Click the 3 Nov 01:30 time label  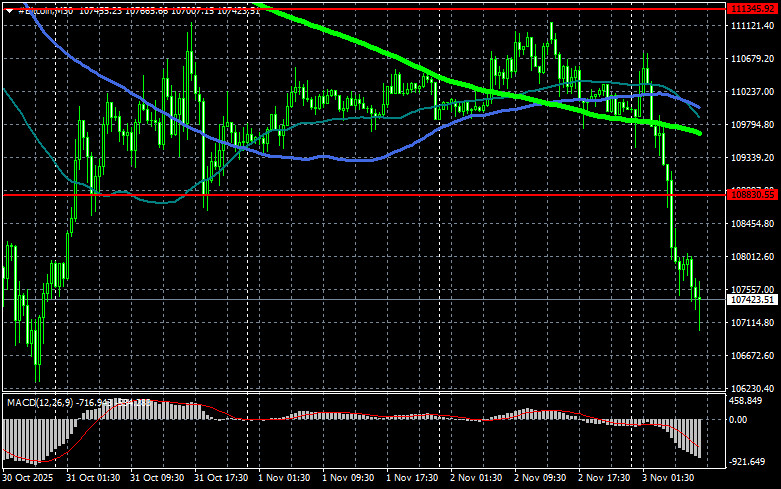(668, 478)
